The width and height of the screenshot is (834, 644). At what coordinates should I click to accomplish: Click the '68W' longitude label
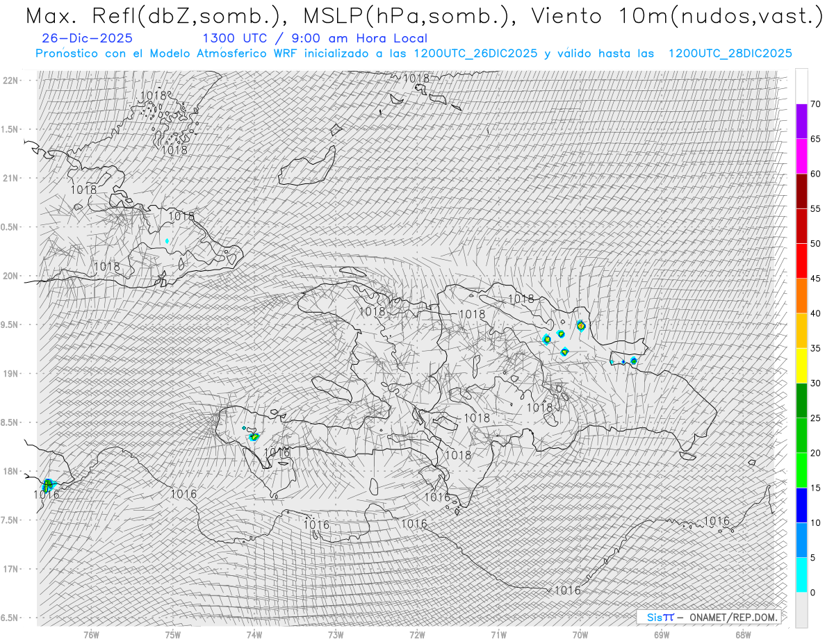[x=743, y=634]
